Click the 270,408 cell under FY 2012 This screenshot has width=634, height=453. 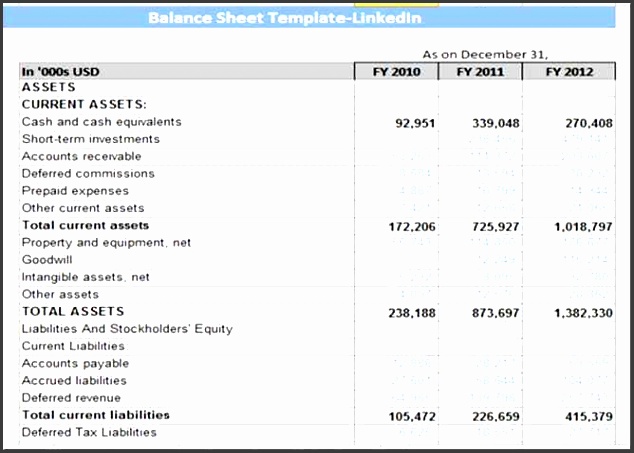(x=589, y=124)
